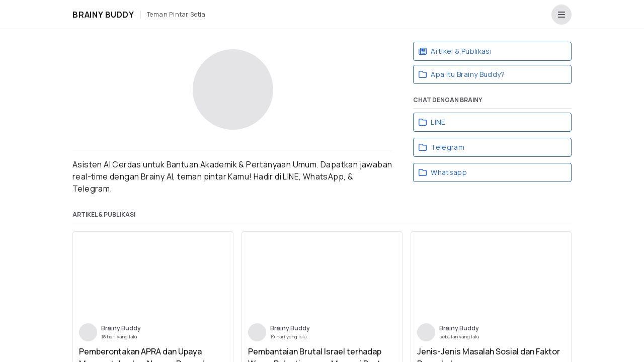
Task: Read article Pembantaian Brutal Israel terhadap
Action: pos(314,352)
